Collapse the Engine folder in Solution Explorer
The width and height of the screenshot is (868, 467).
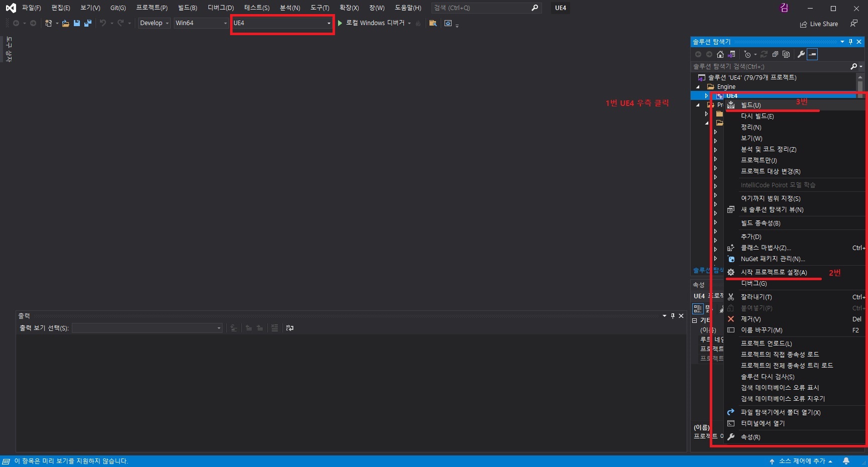coord(698,87)
